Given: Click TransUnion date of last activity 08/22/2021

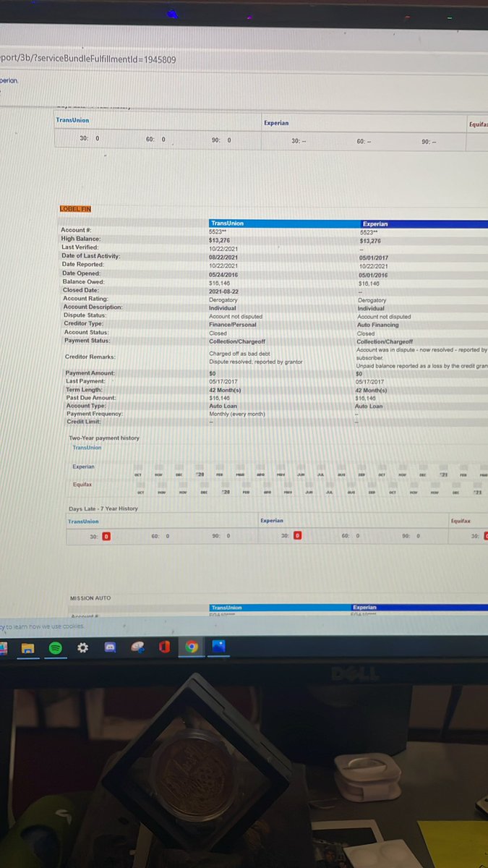Looking at the screenshot, I should click(x=223, y=257).
